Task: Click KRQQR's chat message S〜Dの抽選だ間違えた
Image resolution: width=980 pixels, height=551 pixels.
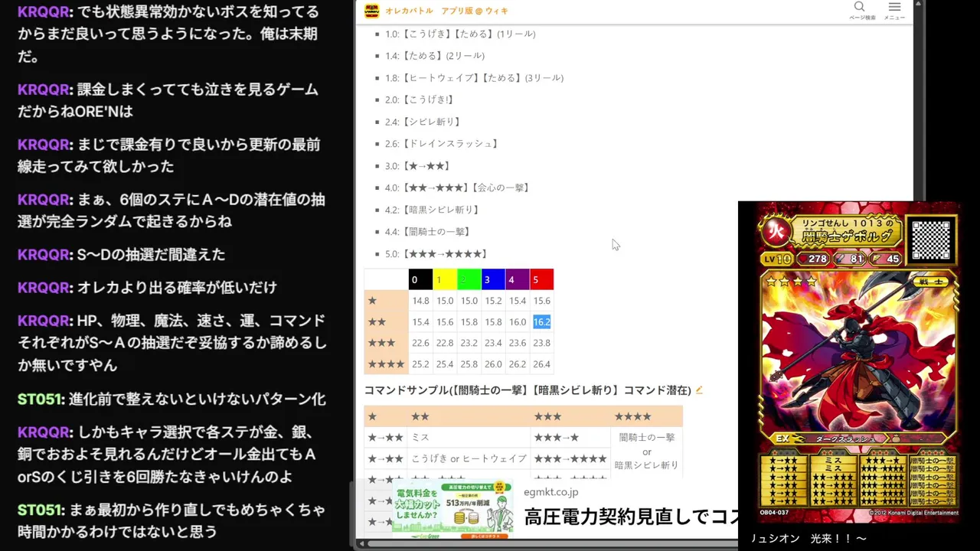Action: click(x=121, y=255)
